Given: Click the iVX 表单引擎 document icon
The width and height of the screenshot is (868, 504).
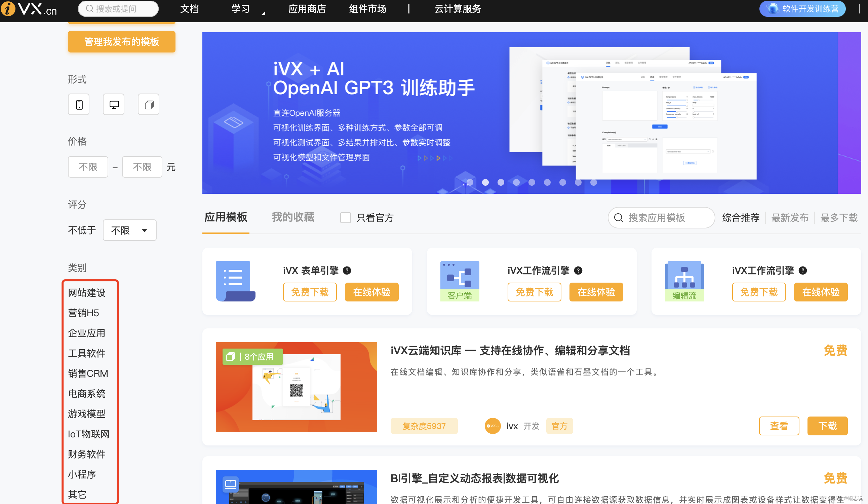Looking at the screenshot, I should point(236,281).
